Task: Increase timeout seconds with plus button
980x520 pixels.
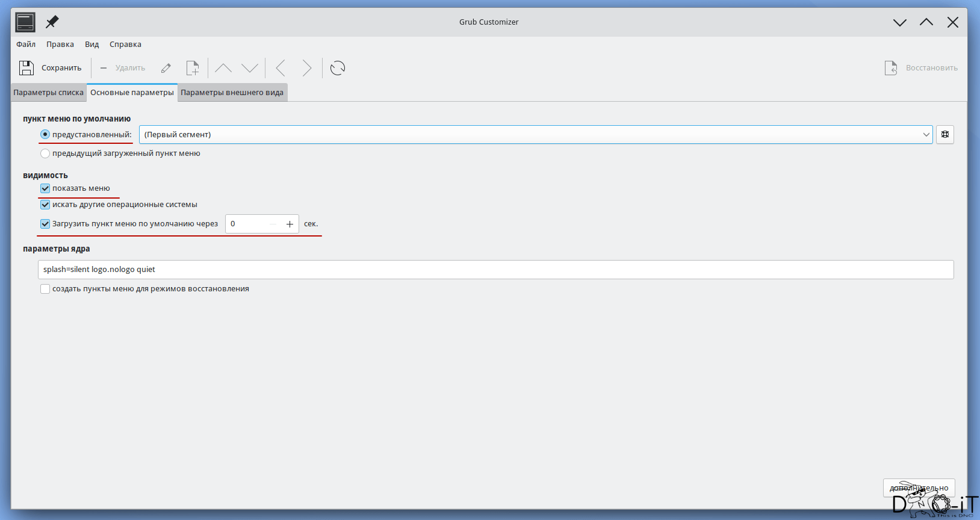Action: click(x=290, y=224)
